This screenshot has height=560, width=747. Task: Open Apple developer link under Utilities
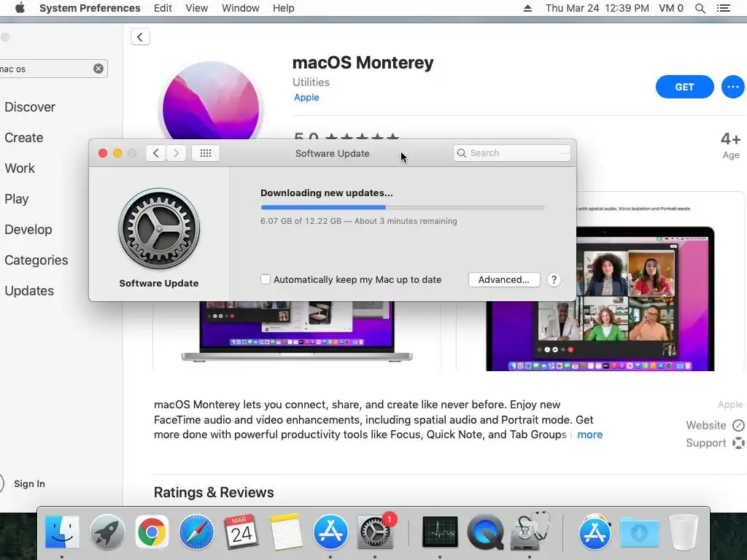point(306,97)
